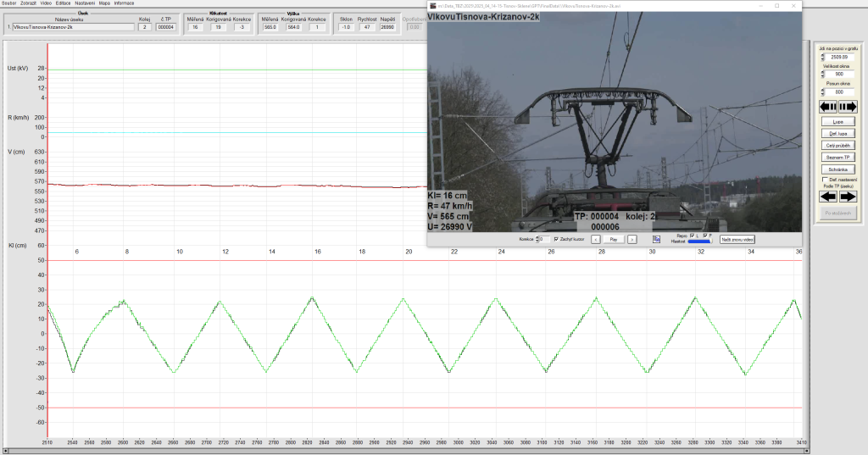868x455 pixels.
Task: Open the Informace menu
Action: (x=124, y=3)
